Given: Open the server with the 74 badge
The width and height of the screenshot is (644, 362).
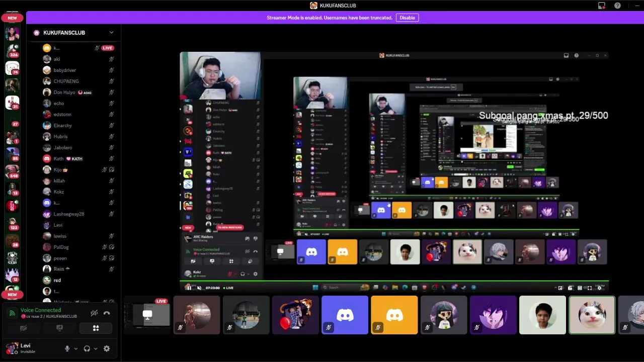Looking at the screenshot, I should pos(12,67).
